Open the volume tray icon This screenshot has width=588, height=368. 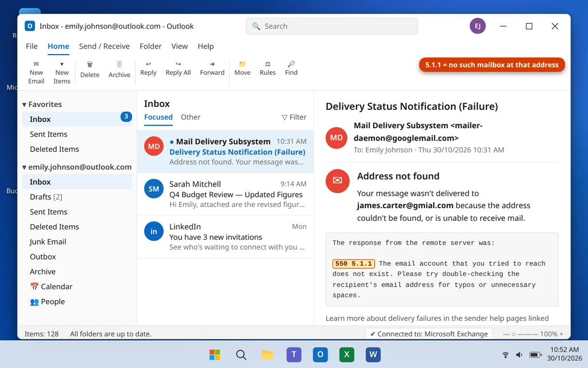519,355
